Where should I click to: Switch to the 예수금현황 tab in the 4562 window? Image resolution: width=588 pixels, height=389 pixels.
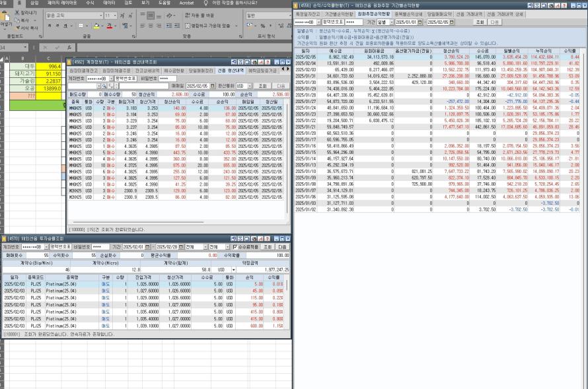[174, 71]
